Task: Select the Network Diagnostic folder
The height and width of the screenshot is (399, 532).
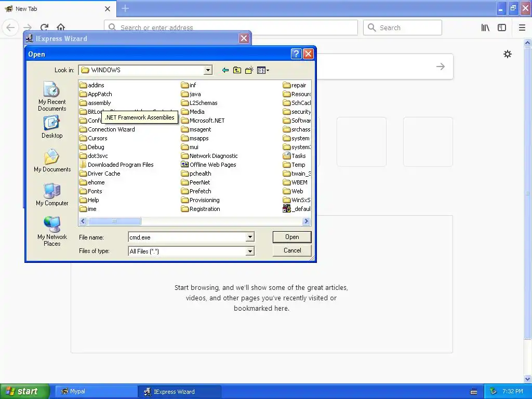Action: 209,156
